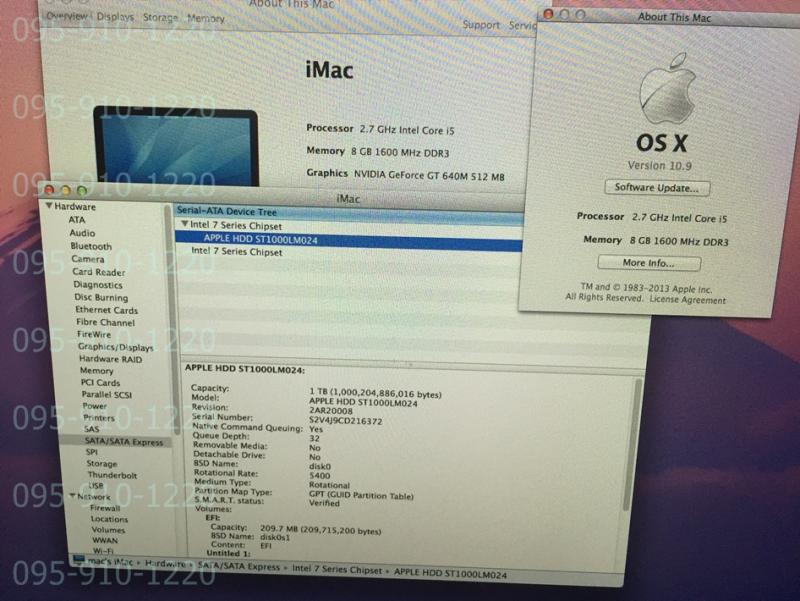Collapse the Hardware section in the sidebar

point(46,207)
